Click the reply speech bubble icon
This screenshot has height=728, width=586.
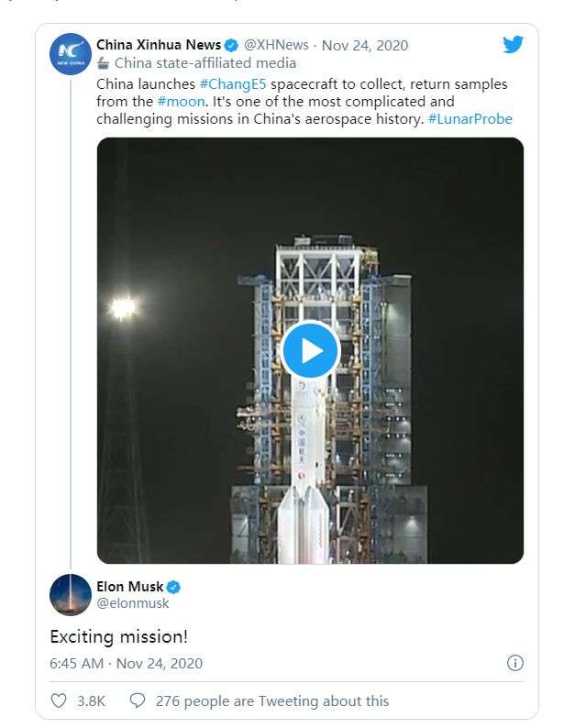click(138, 700)
